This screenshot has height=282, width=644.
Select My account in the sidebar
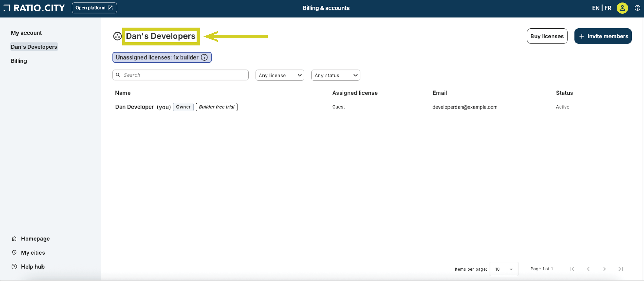pyautogui.click(x=26, y=33)
